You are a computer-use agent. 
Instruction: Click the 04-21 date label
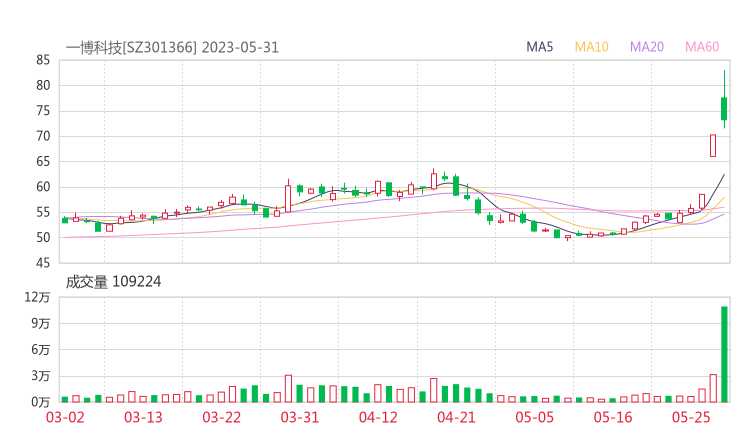[x=456, y=418]
